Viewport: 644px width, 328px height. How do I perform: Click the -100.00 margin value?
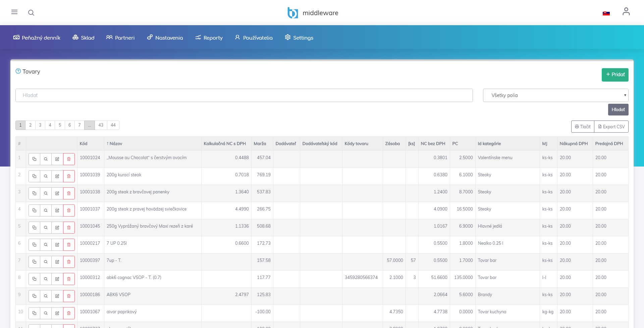pos(263,312)
